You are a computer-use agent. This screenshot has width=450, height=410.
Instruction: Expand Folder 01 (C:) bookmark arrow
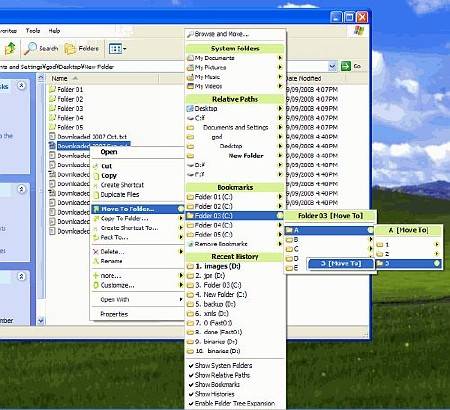click(280, 197)
